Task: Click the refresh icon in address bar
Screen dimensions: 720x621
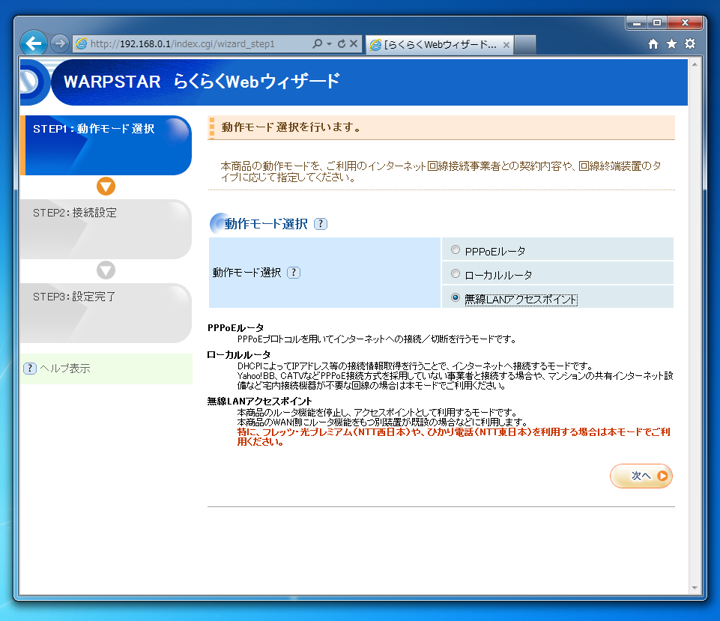Action: (342, 44)
